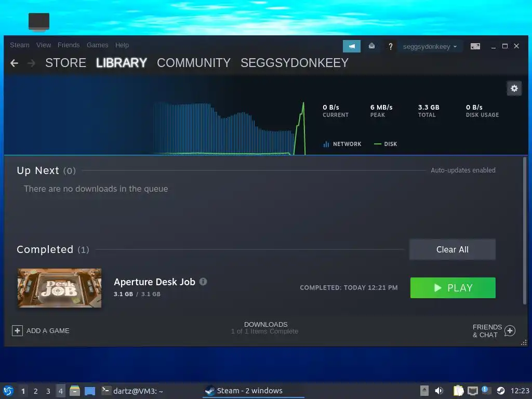
Task: Open the clipboard tray icon
Action: pos(458,391)
